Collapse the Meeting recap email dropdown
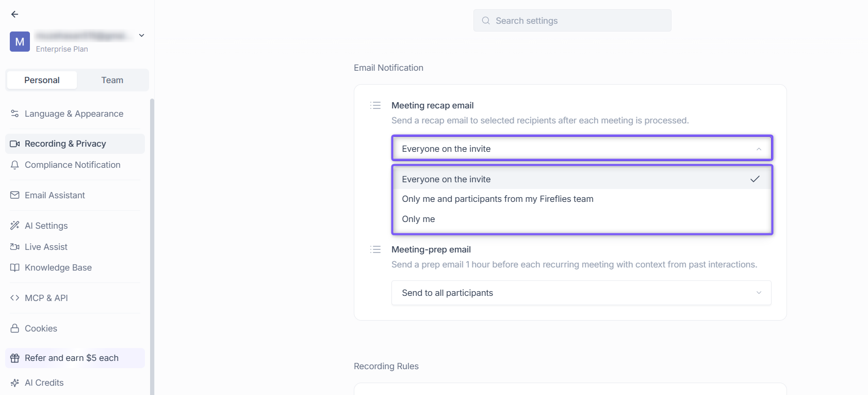 (x=582, y=149)
